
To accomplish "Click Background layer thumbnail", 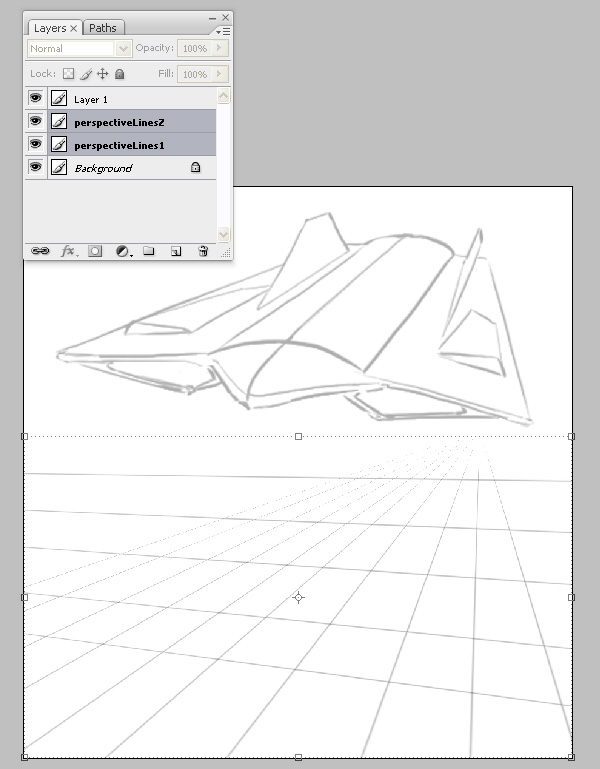I will tap(59, 167).
